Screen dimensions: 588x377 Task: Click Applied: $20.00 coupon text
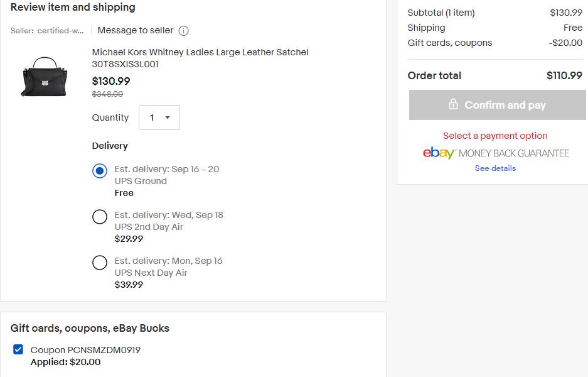tap(66, 362)
